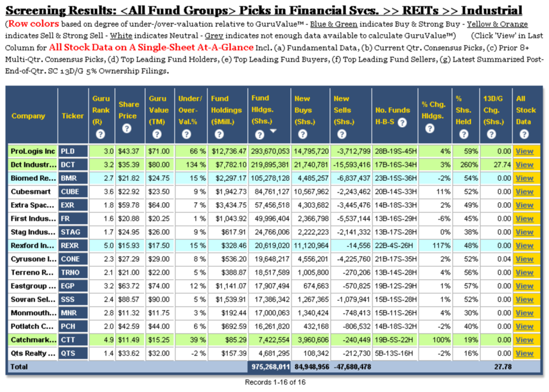Click the Monmouth company name cell
The width and height of the screenshot is (549, 392).
point(33,313)
